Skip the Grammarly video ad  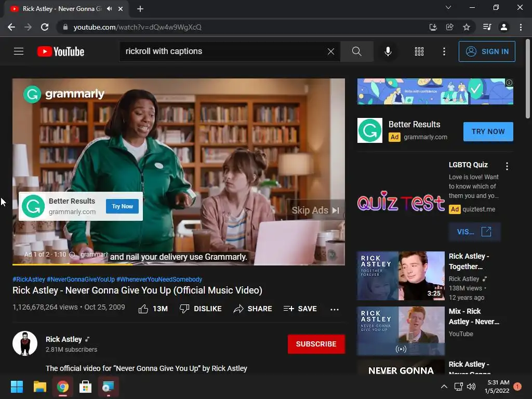point(315,210)
